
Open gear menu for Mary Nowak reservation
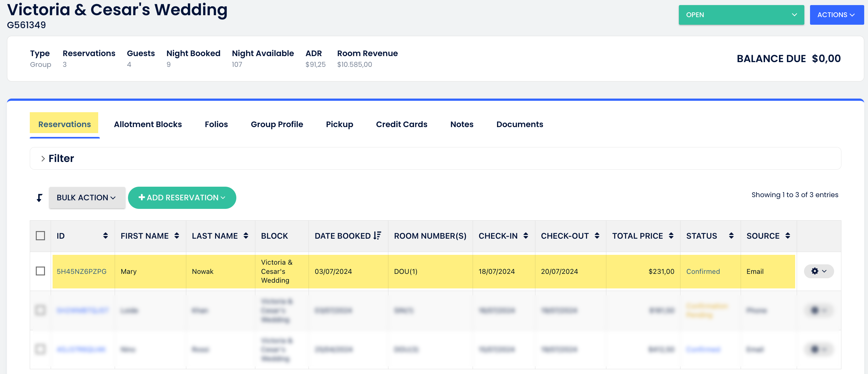(819, 271)
